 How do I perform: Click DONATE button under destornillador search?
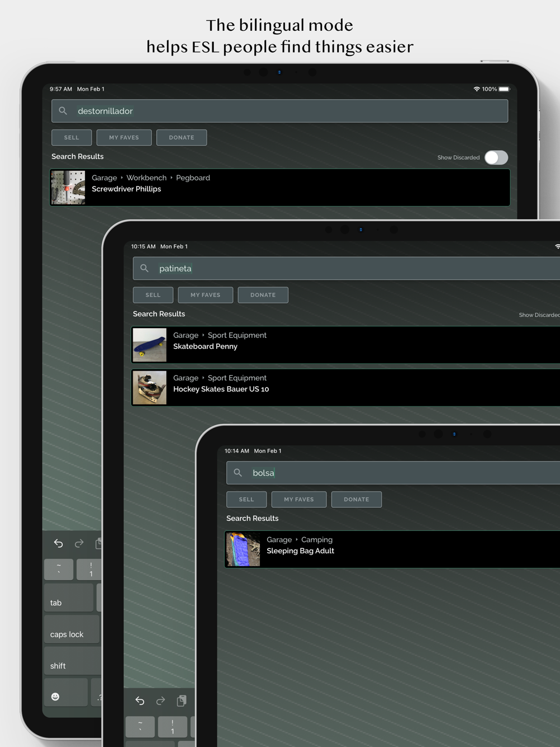pos(181,138)
